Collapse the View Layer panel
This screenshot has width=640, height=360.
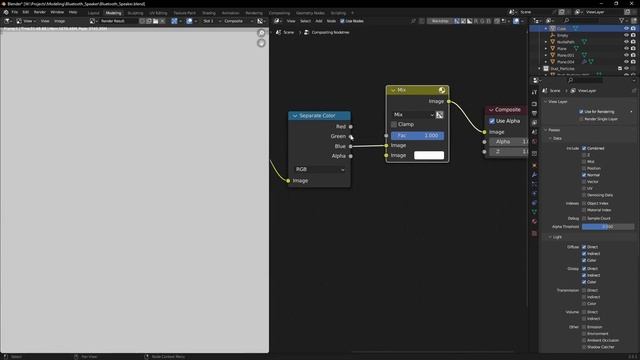[x=546, y=102]
